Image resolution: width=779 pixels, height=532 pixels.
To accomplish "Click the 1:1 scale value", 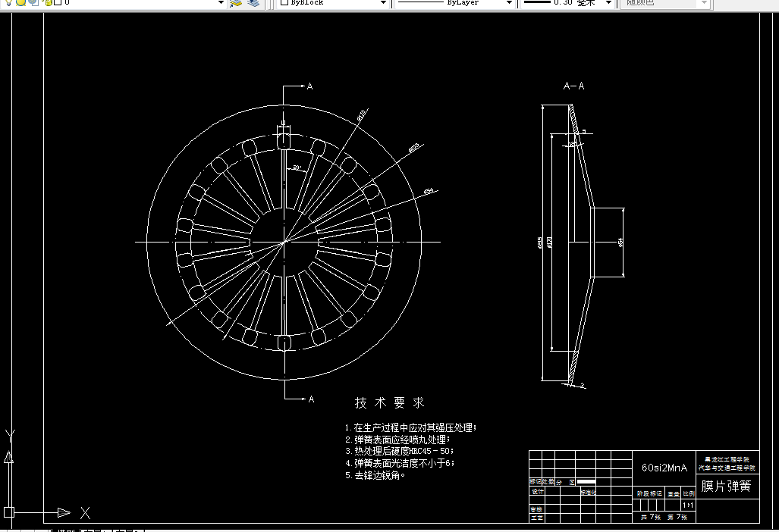I will [x=687, y=505].
